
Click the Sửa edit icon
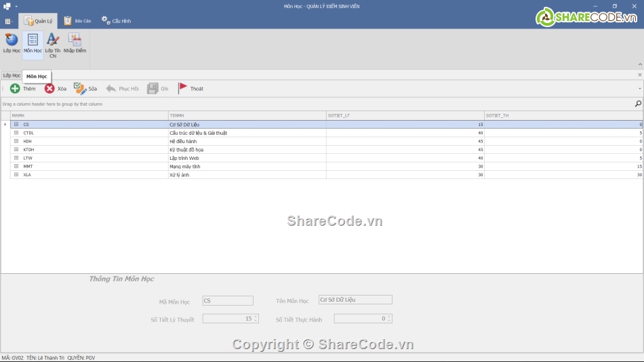[x=80, y=89]
